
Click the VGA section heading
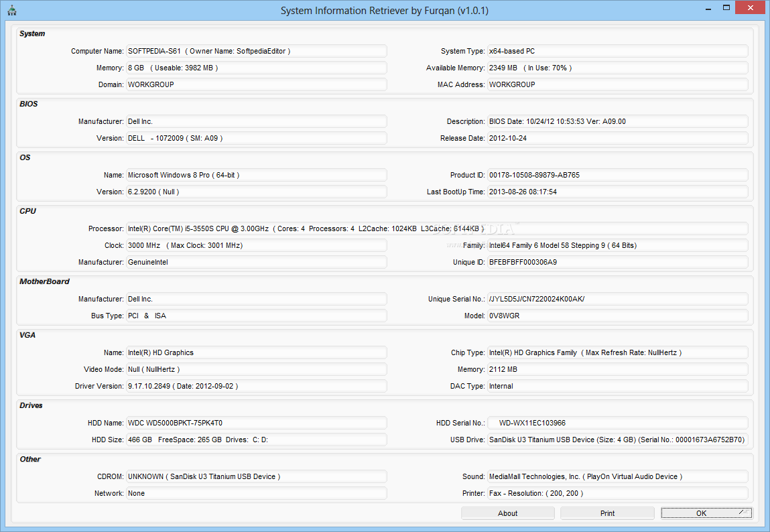tap(27, 335)
